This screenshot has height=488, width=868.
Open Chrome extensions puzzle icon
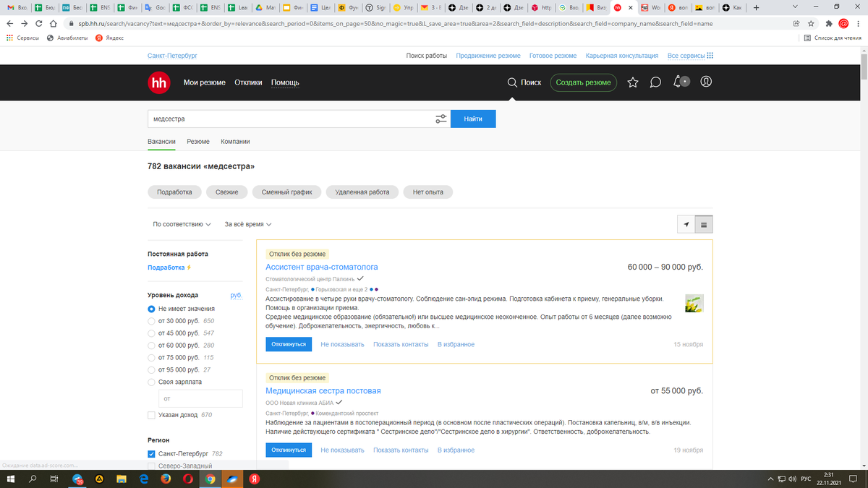(x=829, y=23)
